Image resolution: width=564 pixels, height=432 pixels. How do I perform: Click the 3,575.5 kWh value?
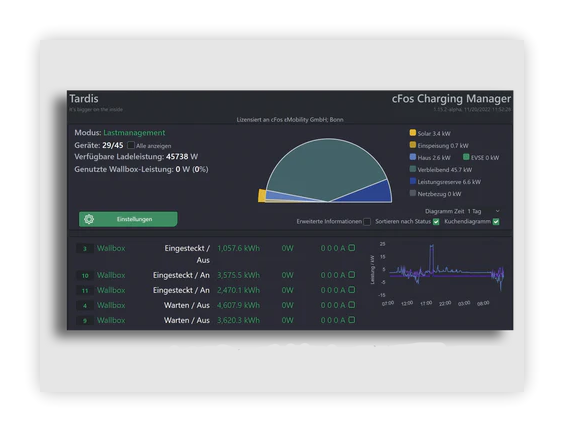238,275
